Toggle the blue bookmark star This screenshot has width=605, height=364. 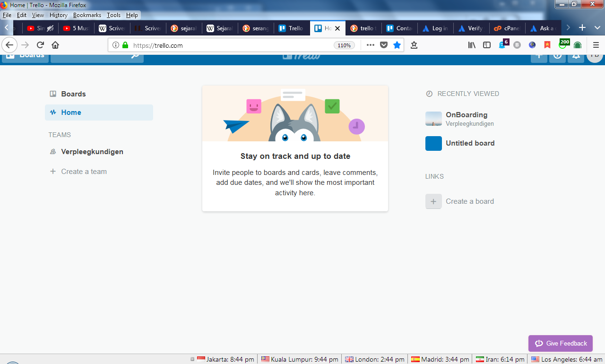point(397,45)
